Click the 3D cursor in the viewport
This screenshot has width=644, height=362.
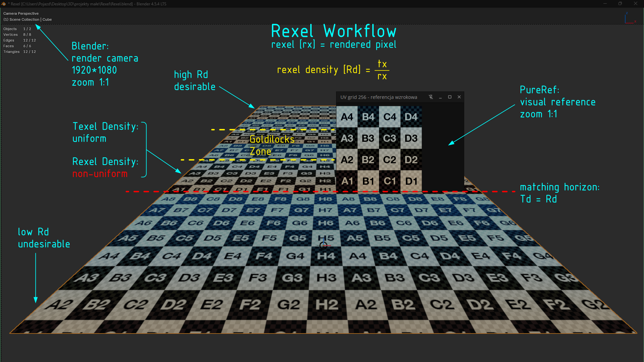pos(323,245)
